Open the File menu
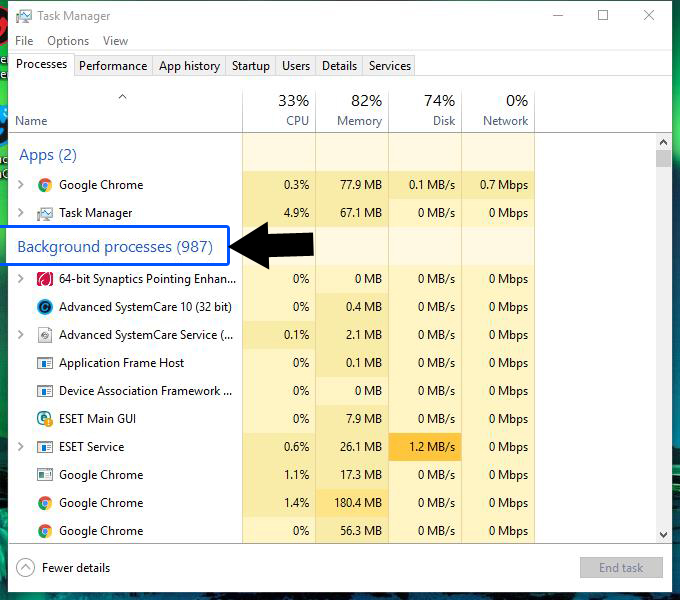 coord(24,41)
